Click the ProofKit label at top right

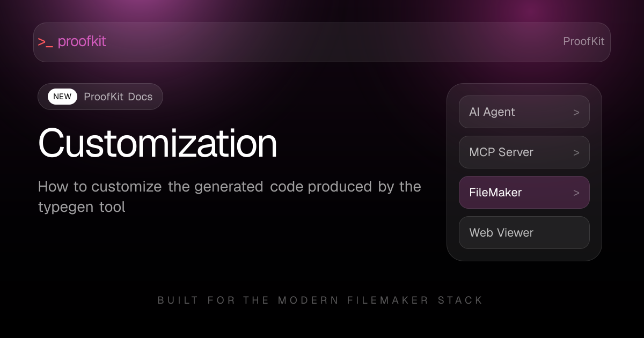tap(583, 41)
